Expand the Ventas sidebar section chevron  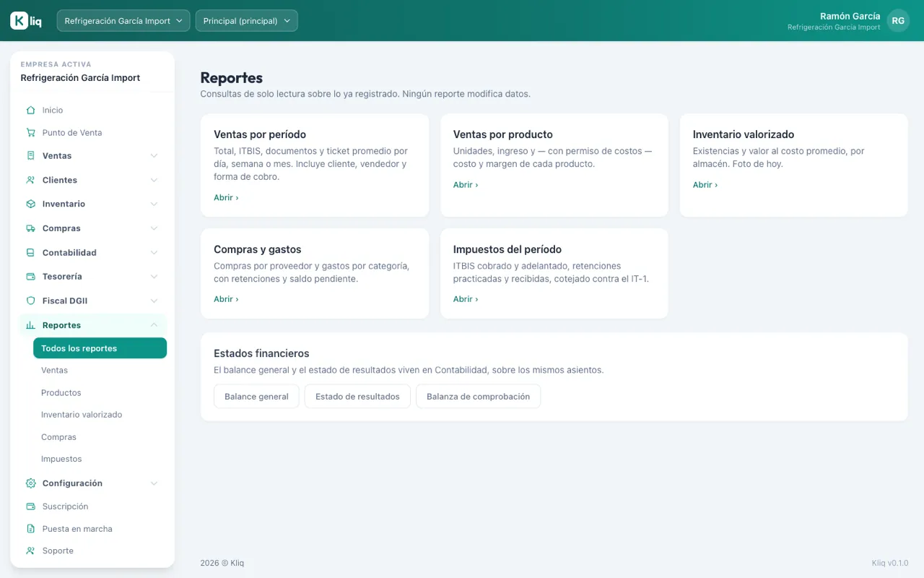[154, 156]
